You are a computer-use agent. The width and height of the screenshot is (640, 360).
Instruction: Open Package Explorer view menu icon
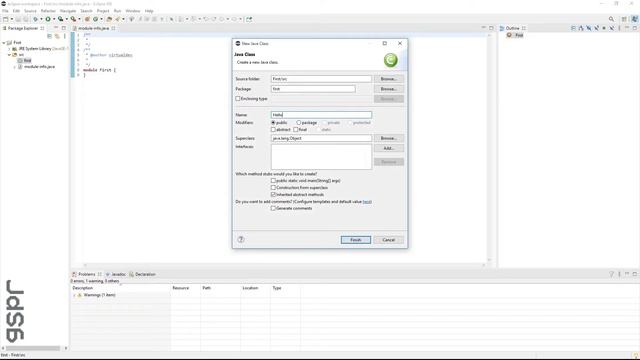pos(64,36)
